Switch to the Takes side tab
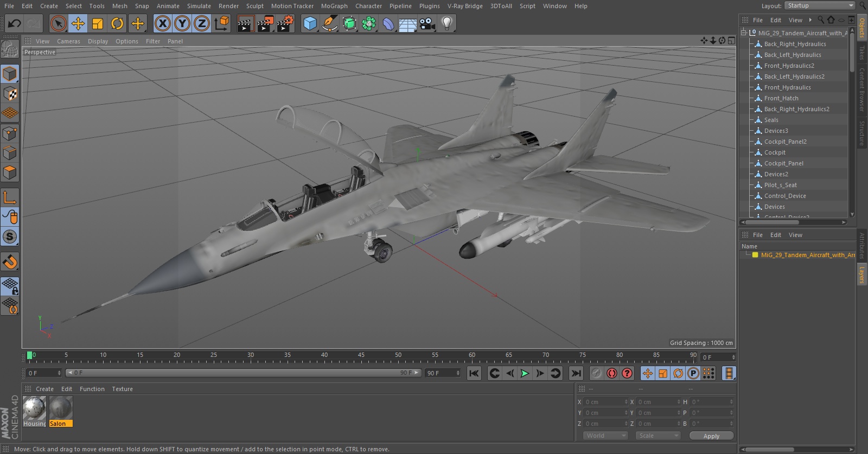 click(x=862, y=52)
